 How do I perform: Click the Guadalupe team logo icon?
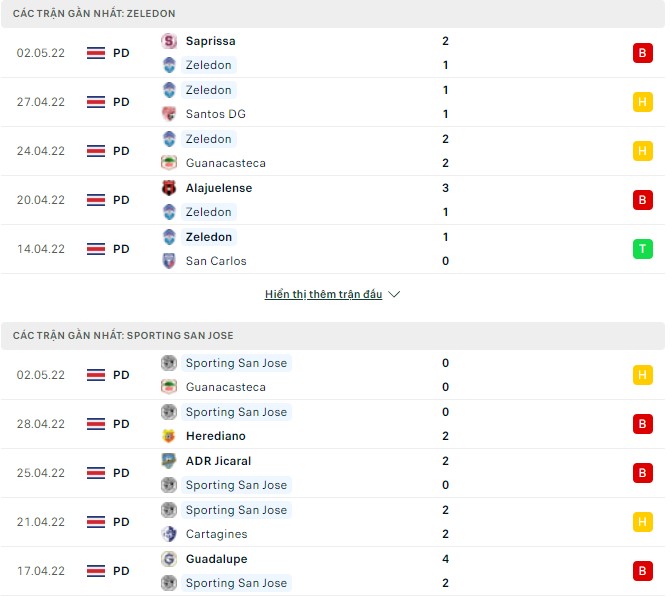169,559
